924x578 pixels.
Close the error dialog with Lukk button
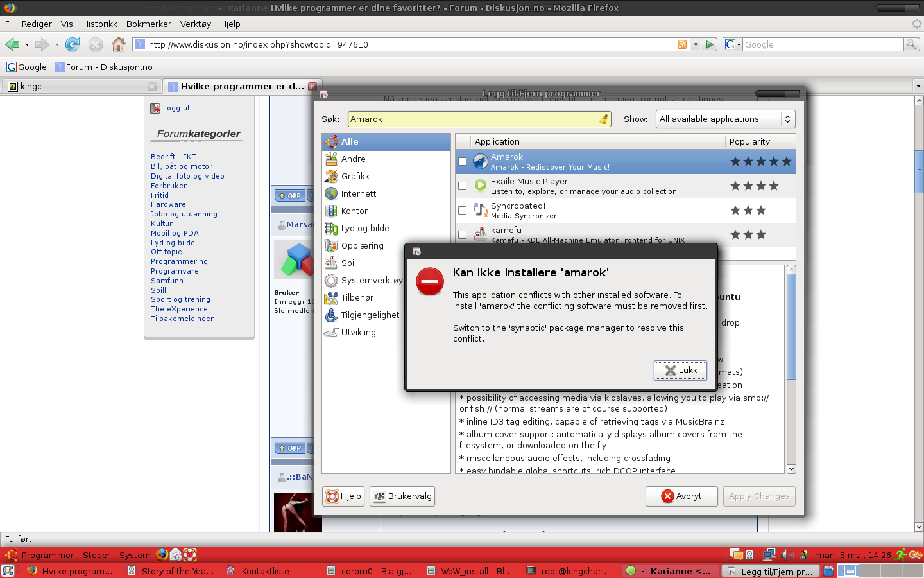point(680,371)
